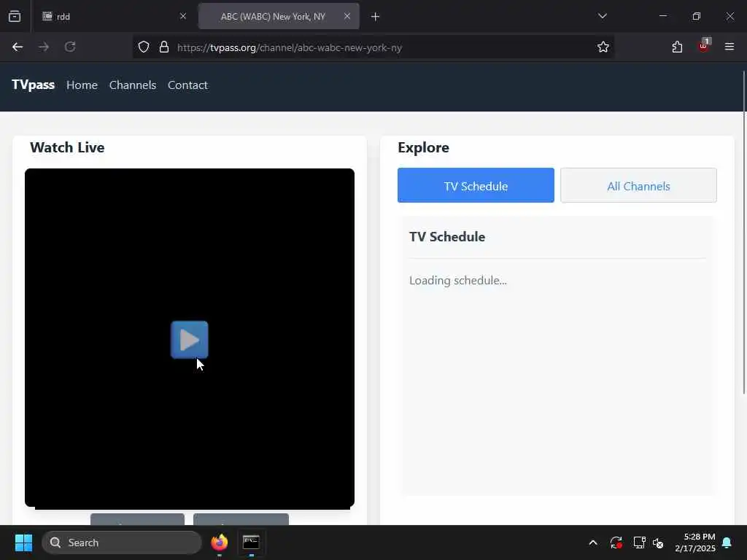Play the live video stream

[189, 340]
